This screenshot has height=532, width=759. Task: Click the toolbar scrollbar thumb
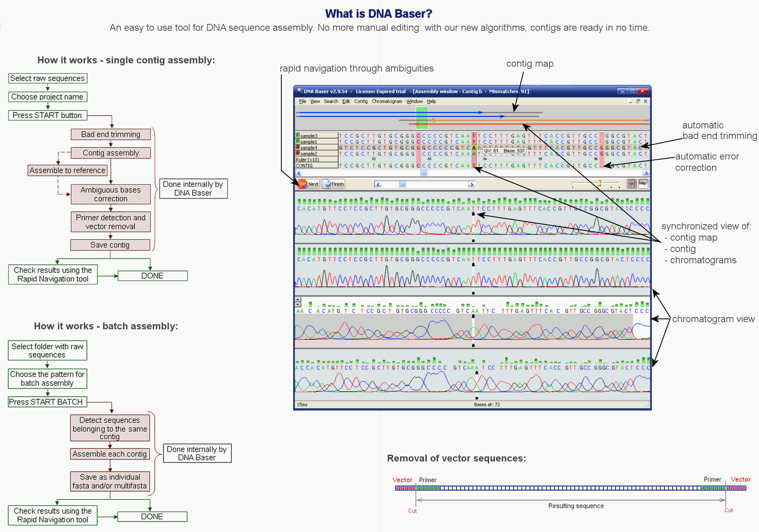click(402, 185)
